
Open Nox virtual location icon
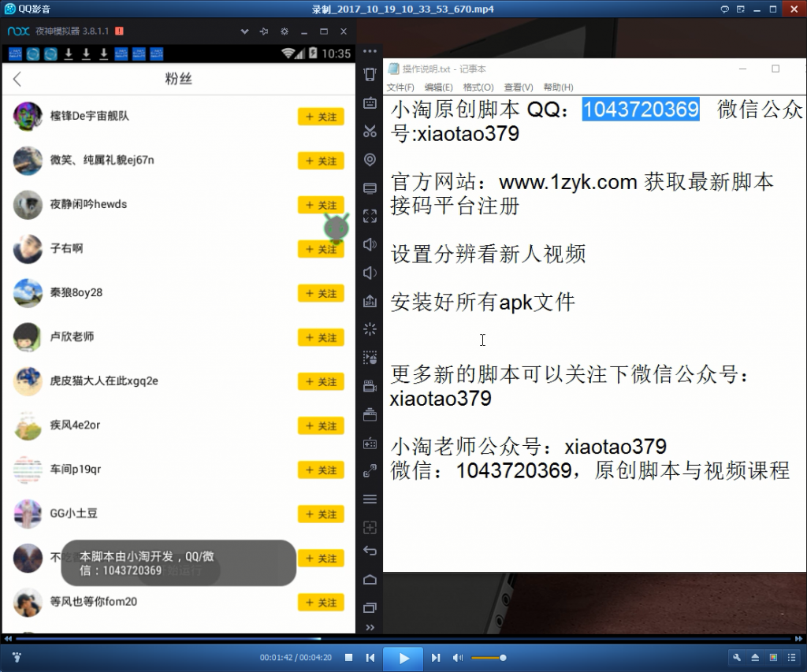tap(370, 159)
